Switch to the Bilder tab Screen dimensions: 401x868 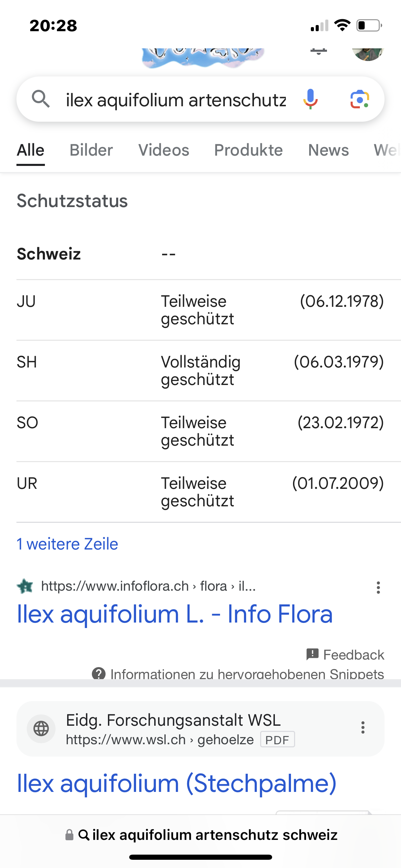[x=91, y=150]
